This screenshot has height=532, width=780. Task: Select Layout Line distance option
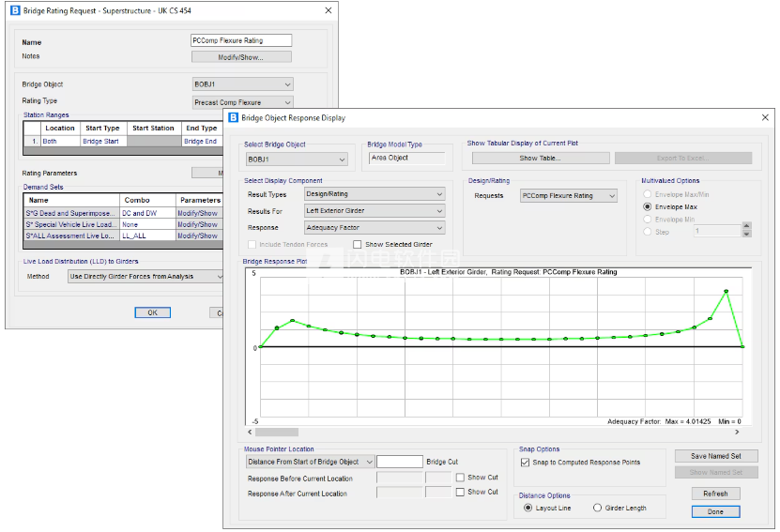tap(528, 508)
